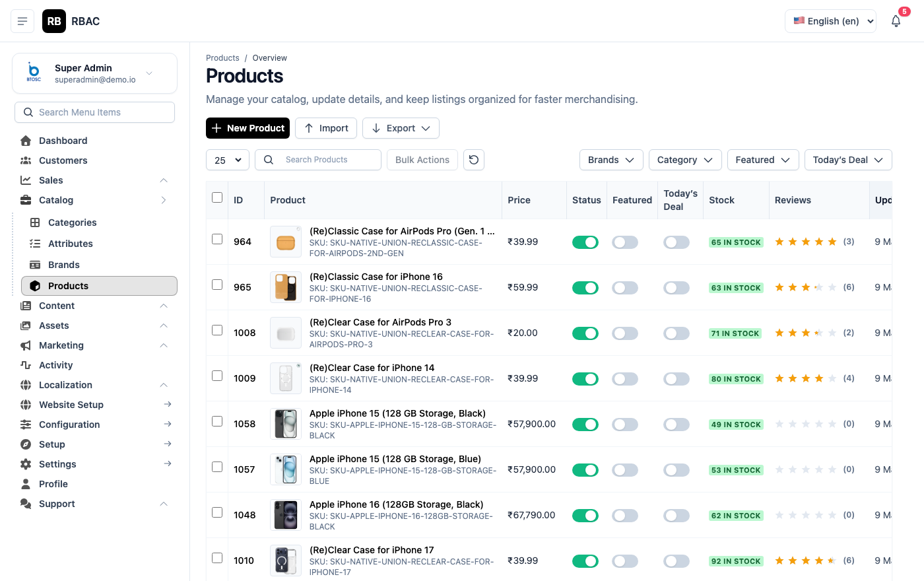Screen dimensions: 924x581
Task: Open the Export dropdown button
Action: pos(401,128)
